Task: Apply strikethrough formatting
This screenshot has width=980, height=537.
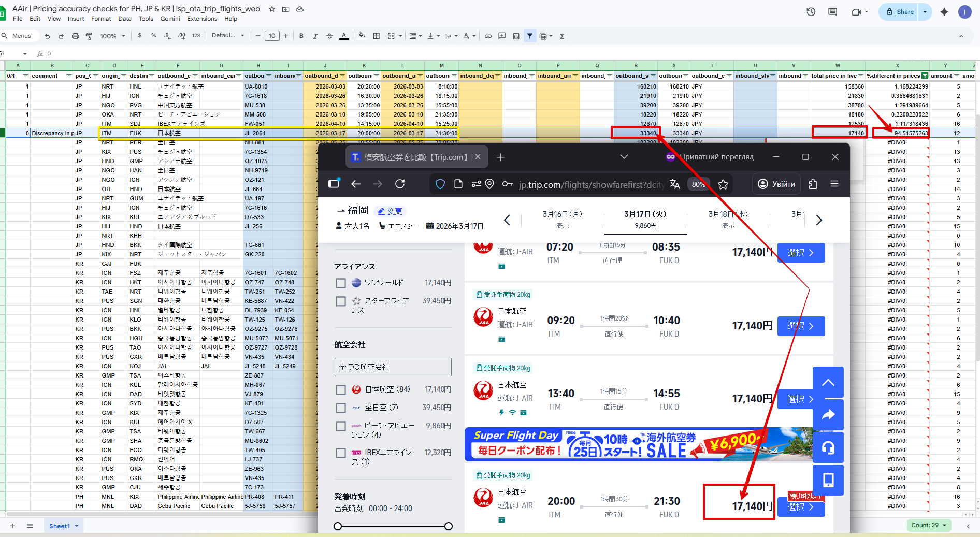Action: (329, 36)
